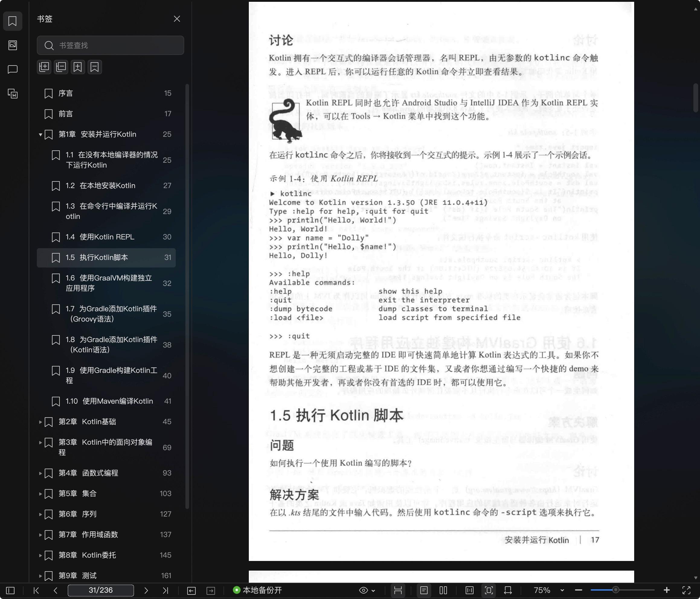Click the bookmark icon beside 第2章
The height and width of the screenshot is (599, 700).
49,422
